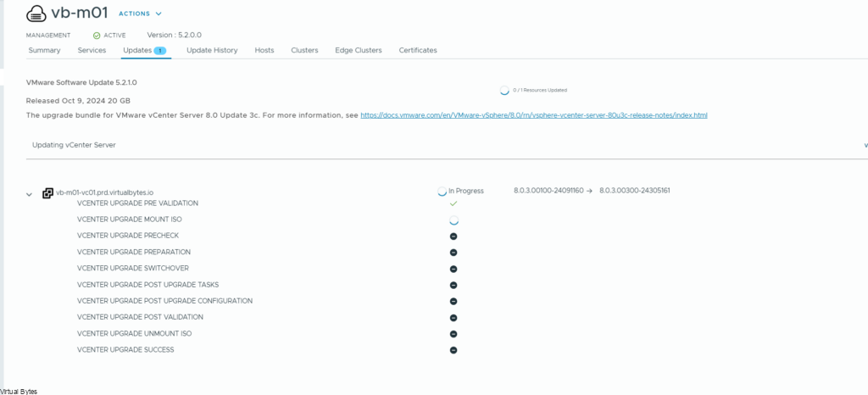Click the pending icon for Upgrade Switchover
The width and height of the screenshot is (868, 395).
click(453, 269)
